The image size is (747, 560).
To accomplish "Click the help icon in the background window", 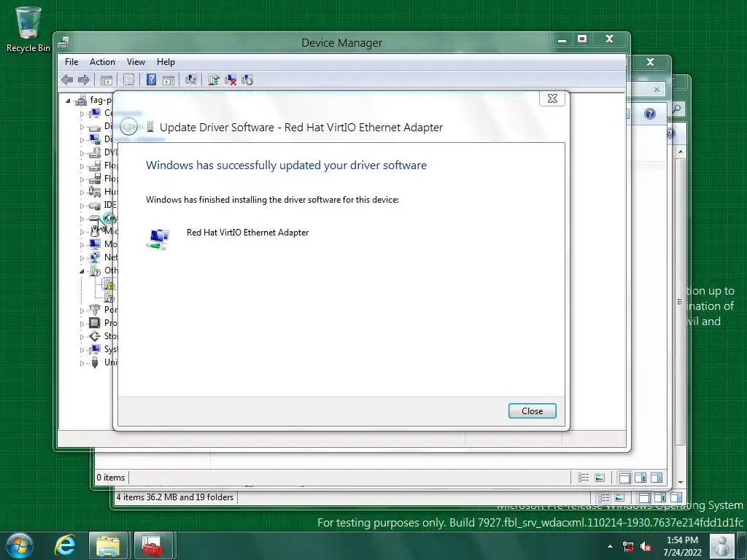I will coord(650,114).
